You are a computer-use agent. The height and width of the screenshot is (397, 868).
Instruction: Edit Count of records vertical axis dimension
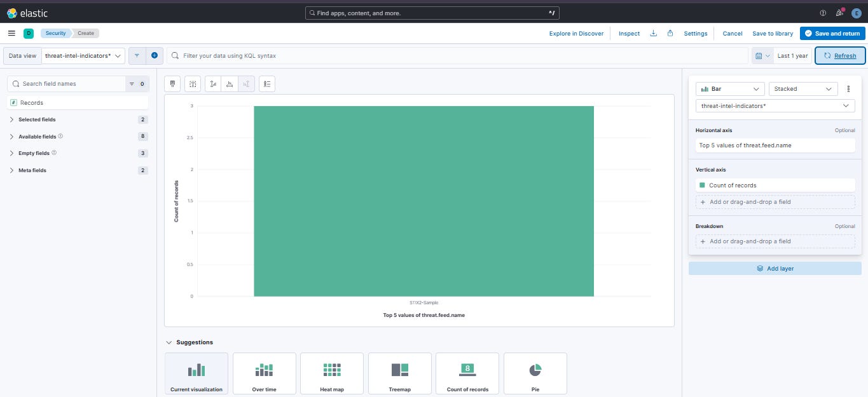coord(775,185)
